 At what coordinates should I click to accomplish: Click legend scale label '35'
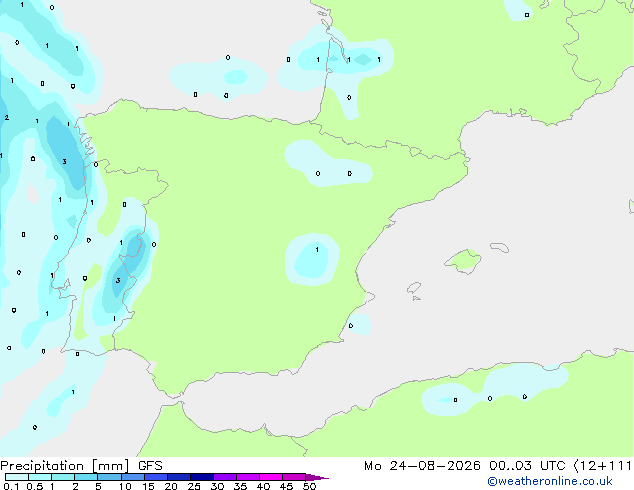(240, 486)
